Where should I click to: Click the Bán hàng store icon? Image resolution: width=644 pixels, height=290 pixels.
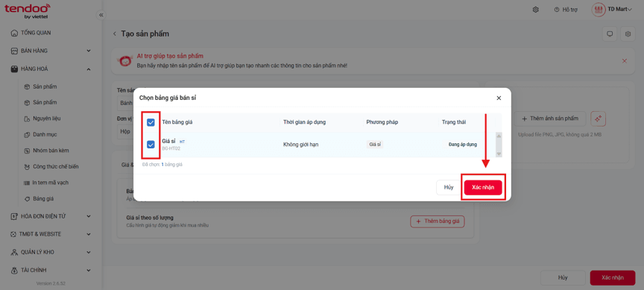pyautogui.click(x=14, y=51)
